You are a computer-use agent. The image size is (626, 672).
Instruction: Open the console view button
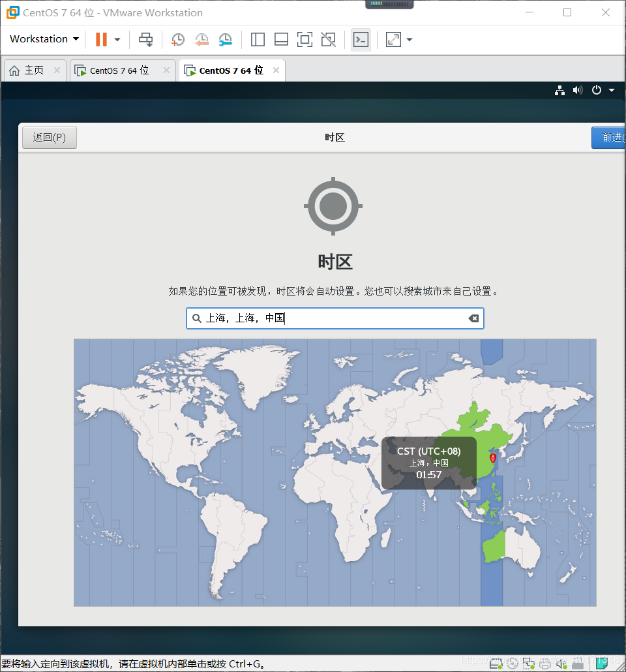click(361, 39)
